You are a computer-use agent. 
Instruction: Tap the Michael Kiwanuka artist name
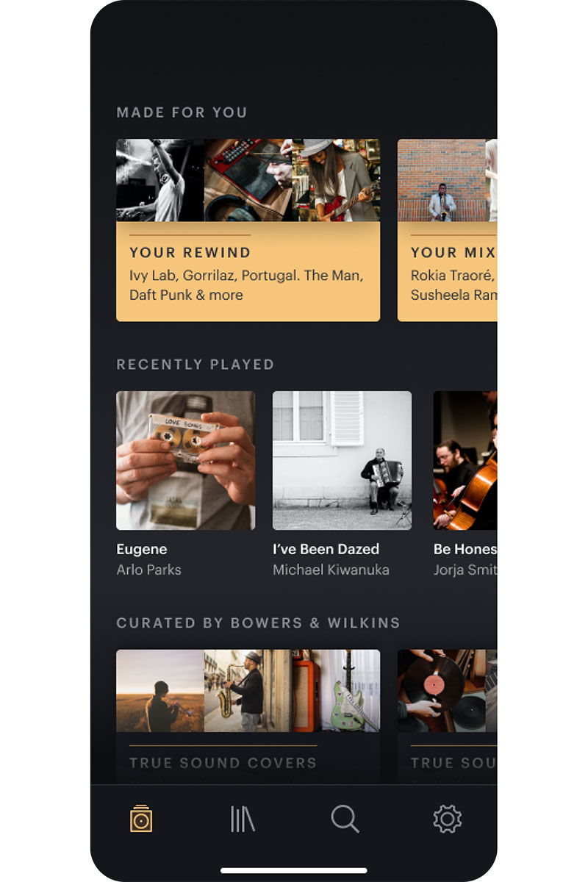pos(331,570)
